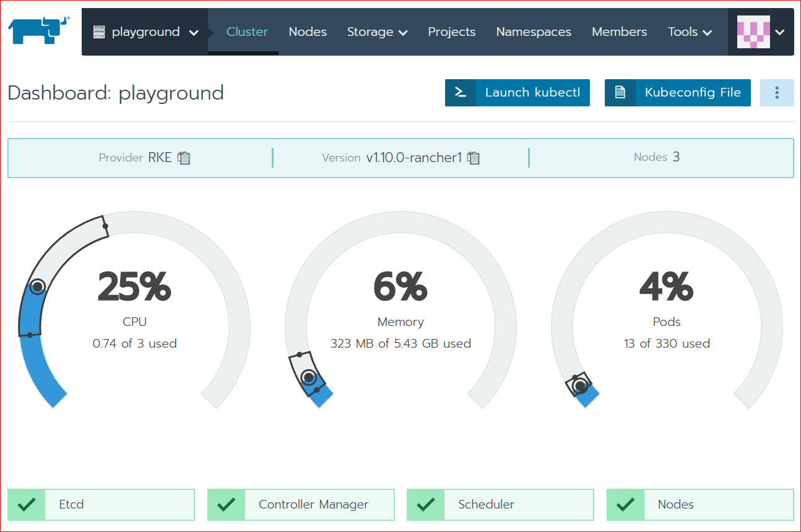Click the 'Dashboard: playground' heading
This screenshot has height=532, width=801.
[116, 93]
